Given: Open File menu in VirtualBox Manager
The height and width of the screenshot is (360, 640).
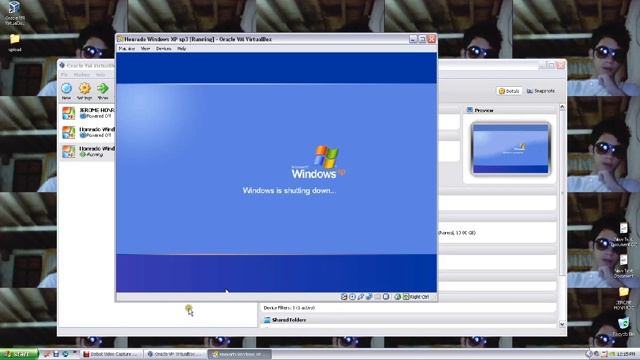Looking at the screenshot, I should tap(64, 75).
